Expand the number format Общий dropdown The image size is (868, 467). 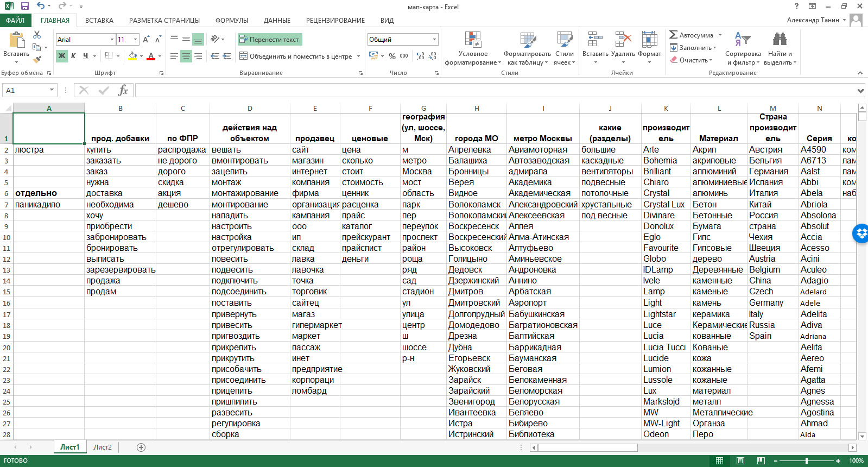pos(434,40)
